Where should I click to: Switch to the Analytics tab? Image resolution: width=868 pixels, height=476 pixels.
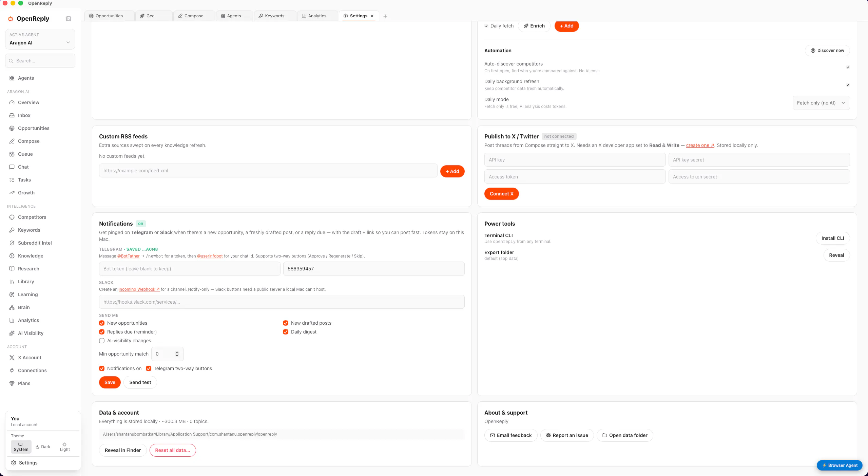(317, 16)
